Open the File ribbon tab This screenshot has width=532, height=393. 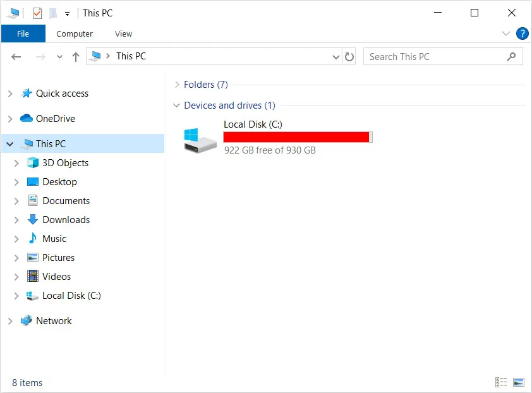23,33
